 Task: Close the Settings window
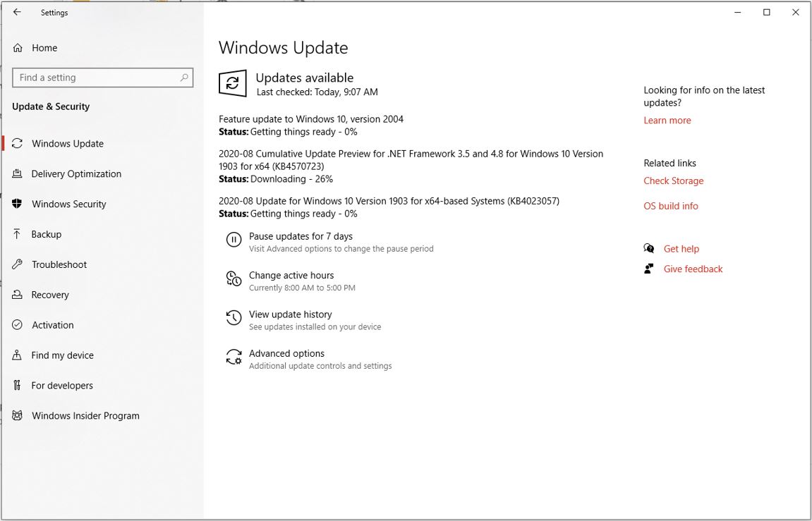(796, 13)
